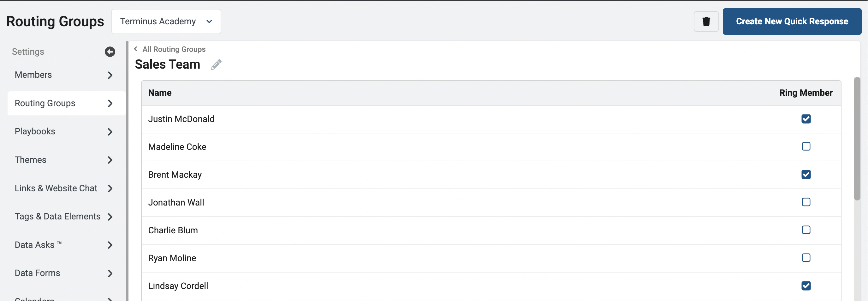868x301 pixels.
Task: Select Routing Groups in the sidebar
Action: [66, 103]
